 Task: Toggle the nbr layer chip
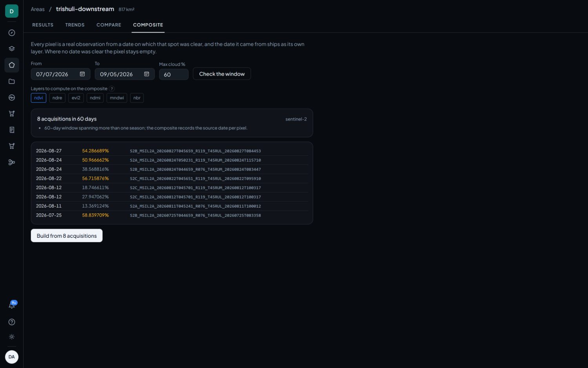click(x=137, y=98)
